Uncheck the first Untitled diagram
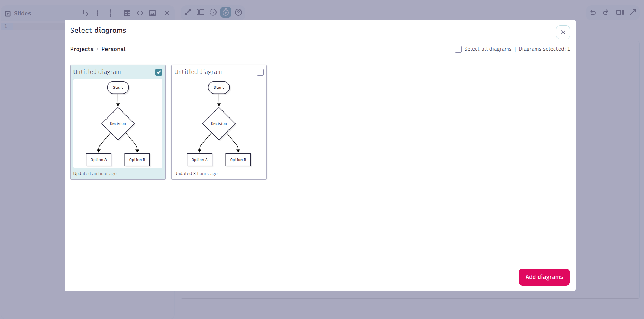The height and width of the screenshot is (319, 644). click(x=159, y=72)
